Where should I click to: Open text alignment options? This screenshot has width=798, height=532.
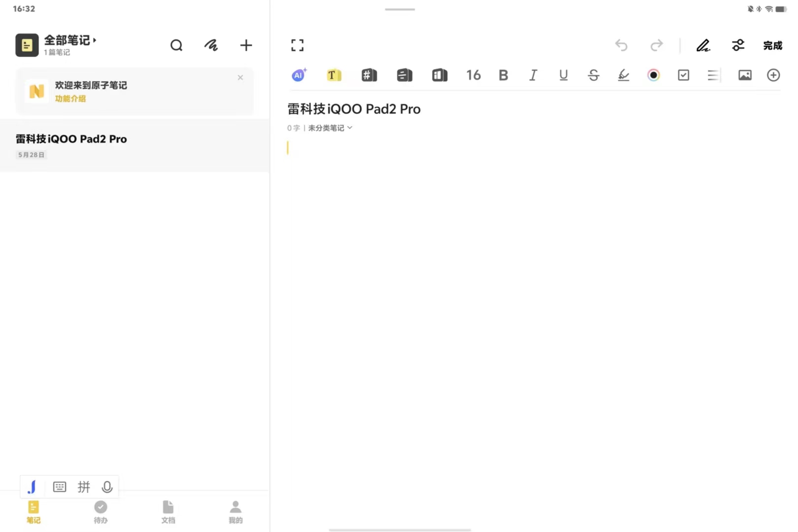tap(714, 75)
